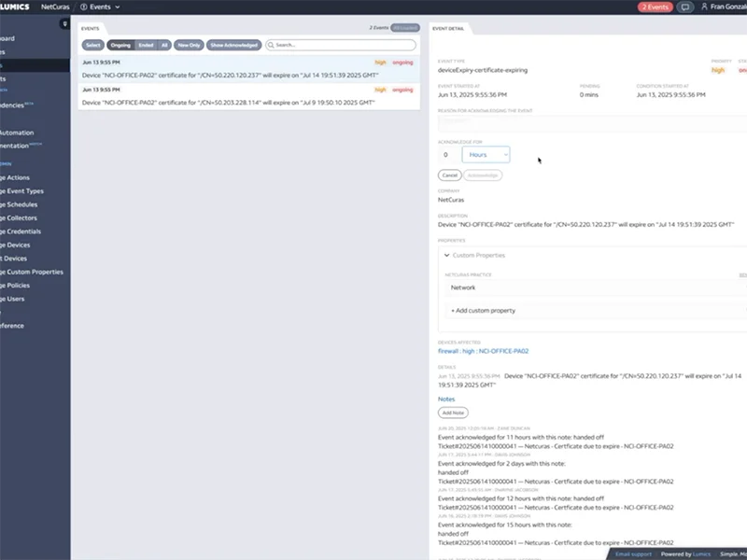Switch to the Events tab
This screenshot has width=747, height=560.
[90, 29]
